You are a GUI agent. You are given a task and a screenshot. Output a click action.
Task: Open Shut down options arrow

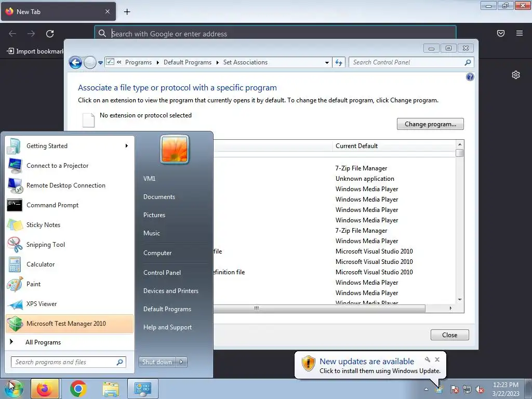(181, 362)
